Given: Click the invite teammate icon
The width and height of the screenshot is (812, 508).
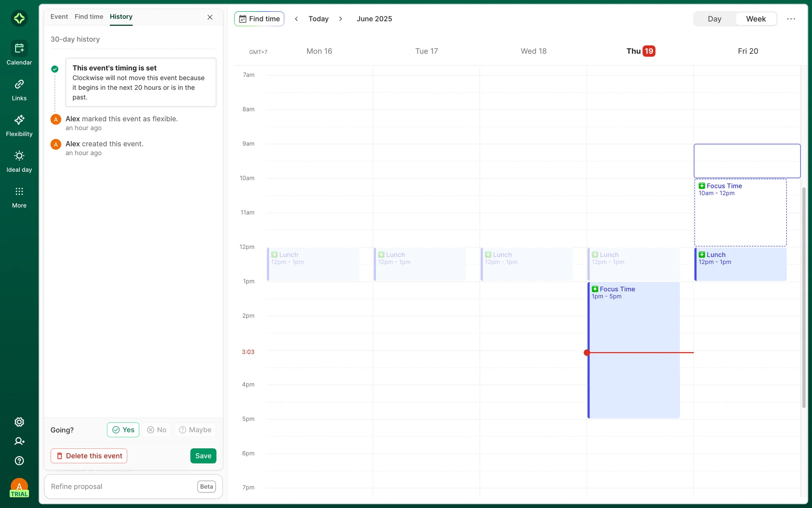Looking at the screenshot, I should point(19,441).
